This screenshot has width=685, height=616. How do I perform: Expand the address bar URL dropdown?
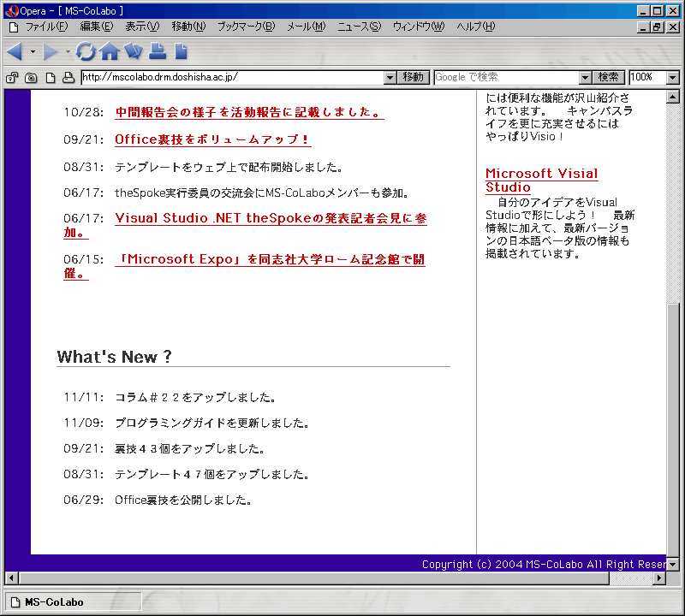tap(390, 78)
